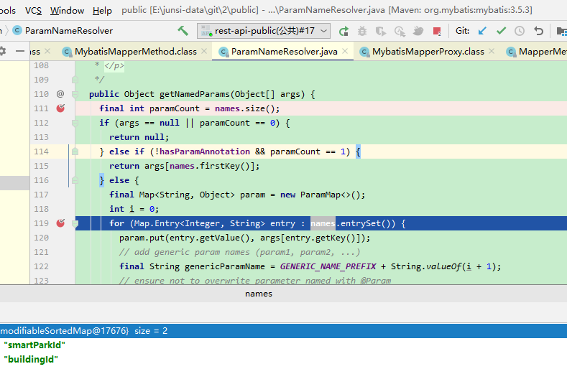Click the Debug bug icon in toolbar
This screenshot has width=567, height=392.
pos(362,32)
